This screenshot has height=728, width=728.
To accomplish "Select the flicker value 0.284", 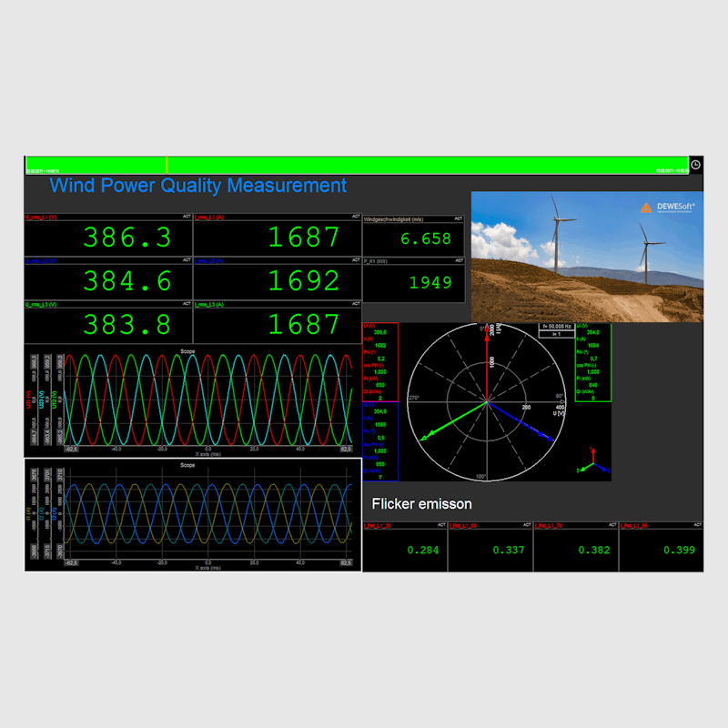I will click(x=422, y=551).
